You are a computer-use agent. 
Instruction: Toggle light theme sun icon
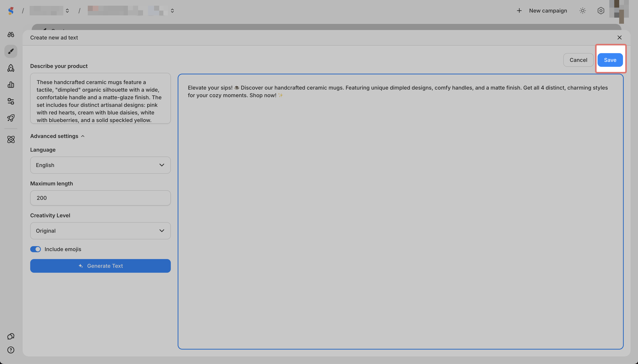[x=583, y=11]
